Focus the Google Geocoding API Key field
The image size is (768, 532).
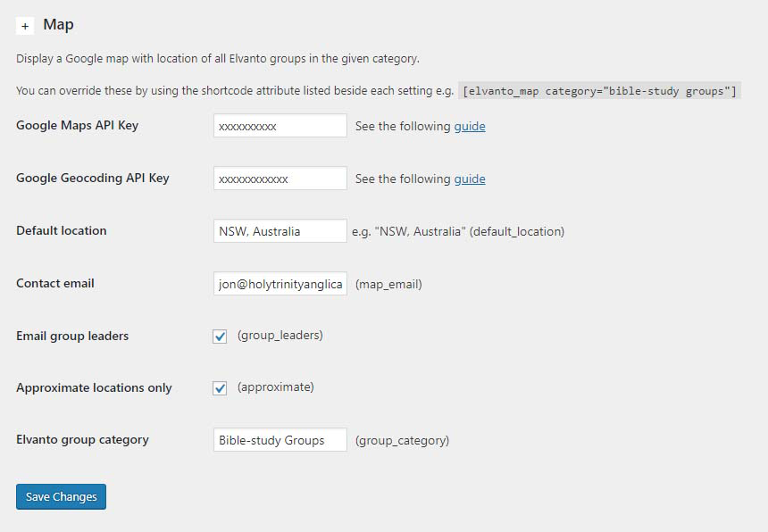click(280, 179)
